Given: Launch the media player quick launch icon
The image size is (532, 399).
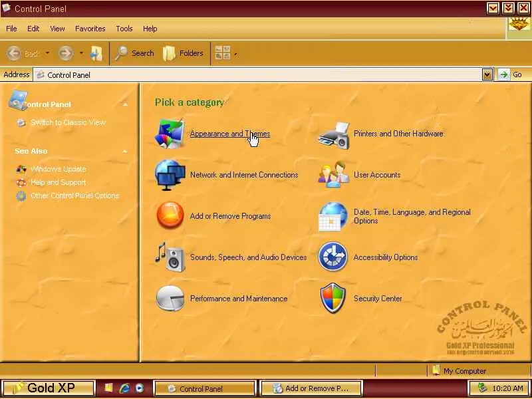Looking at the screenshot, I should click(x=140, y=388).
